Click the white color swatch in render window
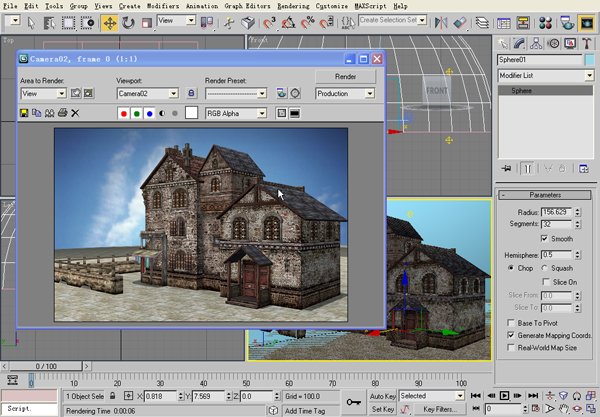This screenshot has width=600, height=417. tap(191, 114)
